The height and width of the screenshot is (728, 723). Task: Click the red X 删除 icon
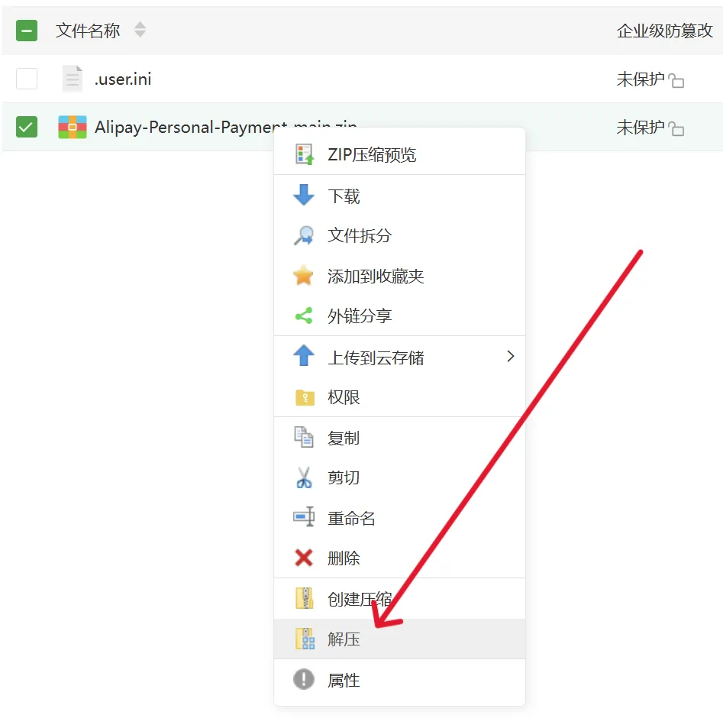[x=304, y=558]
